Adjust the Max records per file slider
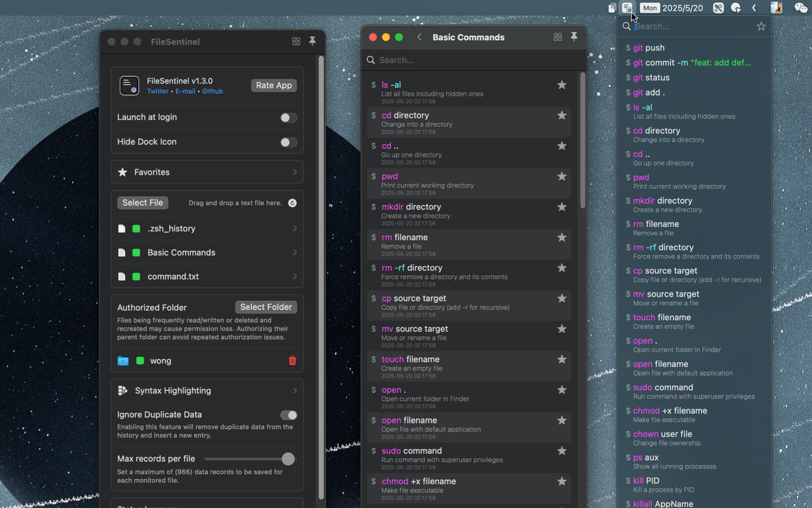Viewport: 812px width, 508px height. tap(288, 459)
